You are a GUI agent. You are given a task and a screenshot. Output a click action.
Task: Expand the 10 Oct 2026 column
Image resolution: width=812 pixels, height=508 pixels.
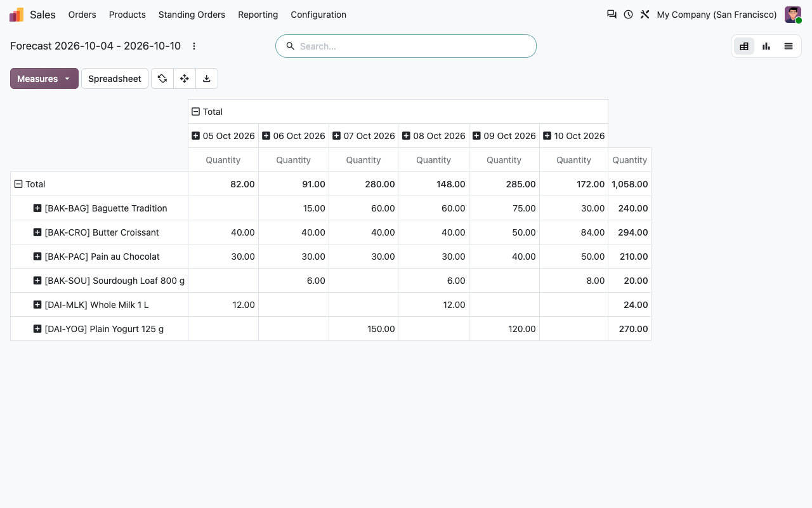click(547, 136)
